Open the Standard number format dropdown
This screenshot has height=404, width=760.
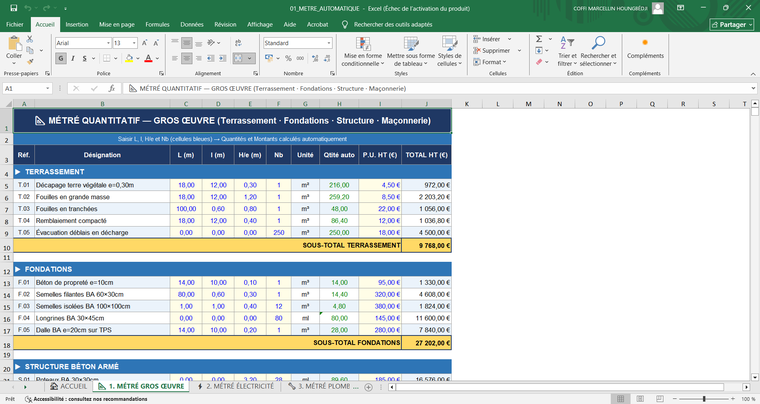point(327,44)
